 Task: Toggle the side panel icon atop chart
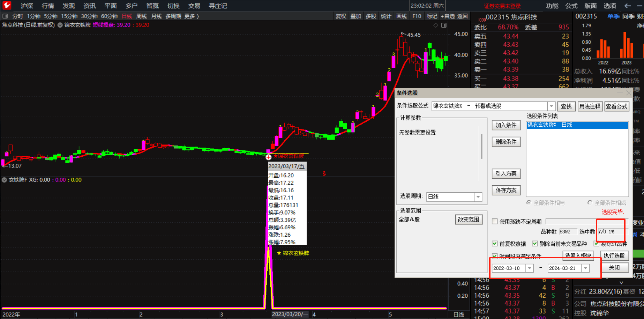coord(444,25)
